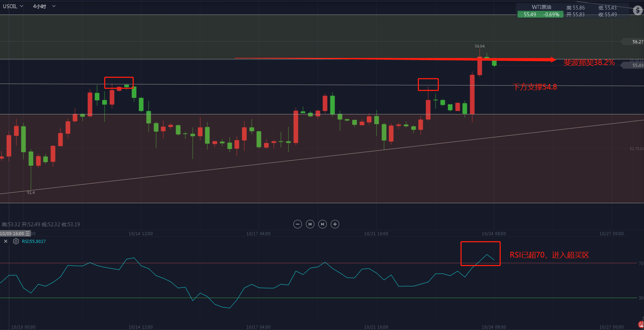Click the 56.04 high price marker
The width and height of the screenshot is (644, 330).
(x=480, y=46)
